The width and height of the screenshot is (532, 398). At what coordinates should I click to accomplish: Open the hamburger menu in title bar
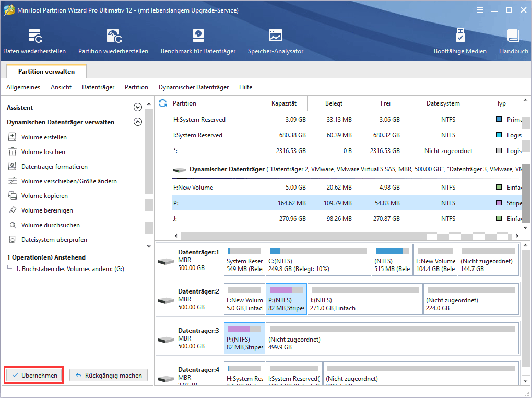pyautogui.click(x=480, y=10)
